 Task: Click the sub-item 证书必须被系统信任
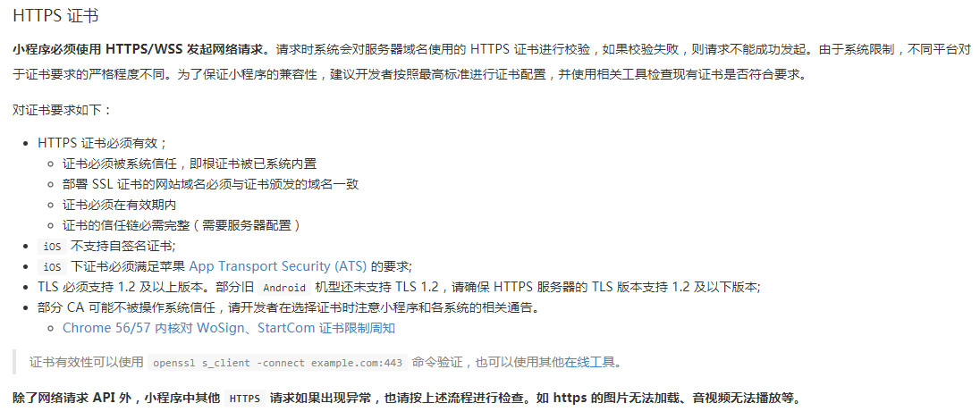(x=190, y=164)
